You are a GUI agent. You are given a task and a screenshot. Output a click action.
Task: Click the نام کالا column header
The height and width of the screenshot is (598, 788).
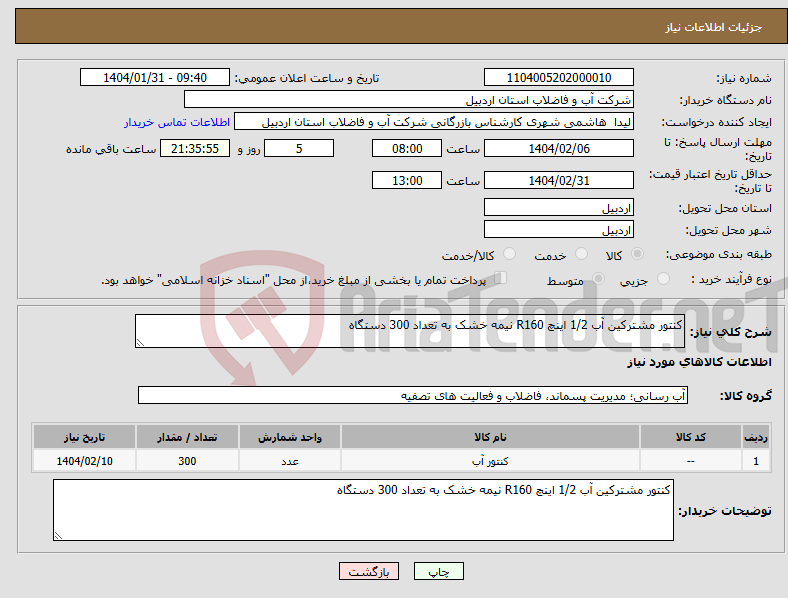pos(490,437)
